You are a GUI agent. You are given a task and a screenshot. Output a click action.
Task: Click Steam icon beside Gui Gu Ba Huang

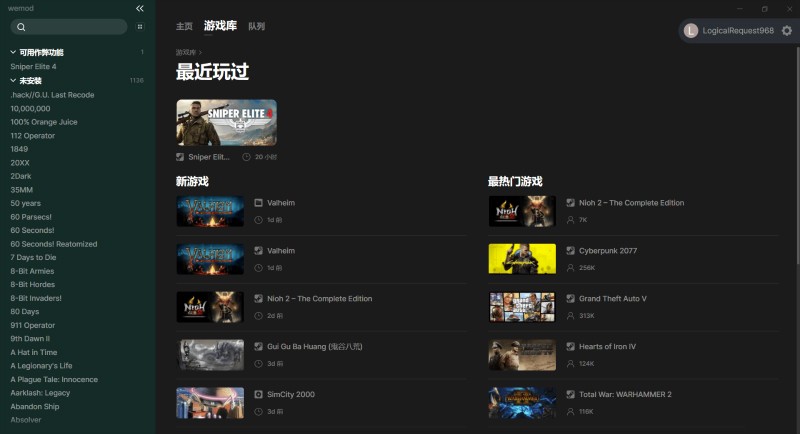tap(259, 347)
